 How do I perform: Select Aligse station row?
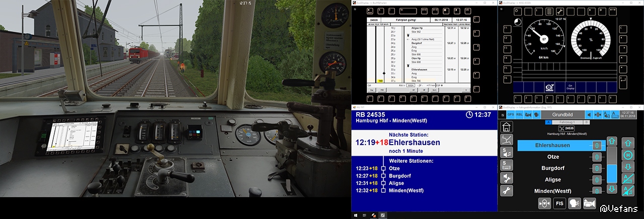tap(561, 179)
